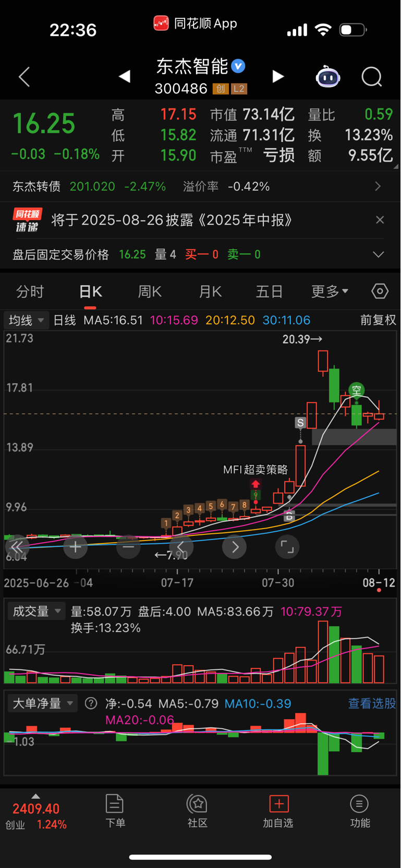
Task: Dismiss the 2025年中报 notice with X
Action: 380,220
